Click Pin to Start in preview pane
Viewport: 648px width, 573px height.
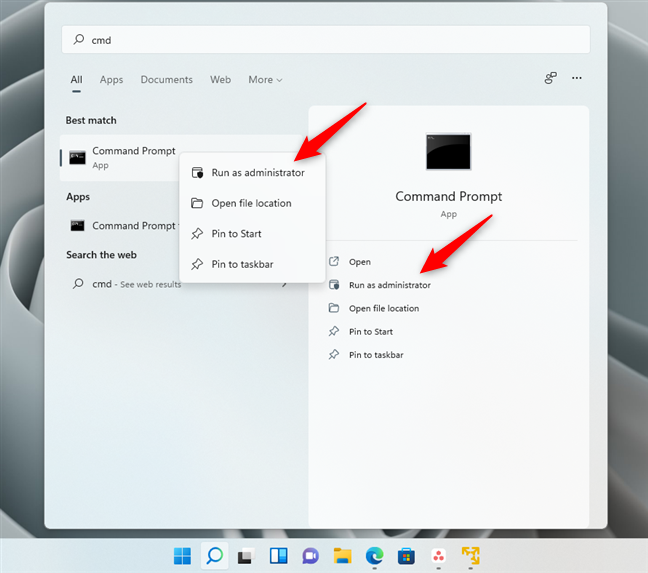(x=371, y=332)
